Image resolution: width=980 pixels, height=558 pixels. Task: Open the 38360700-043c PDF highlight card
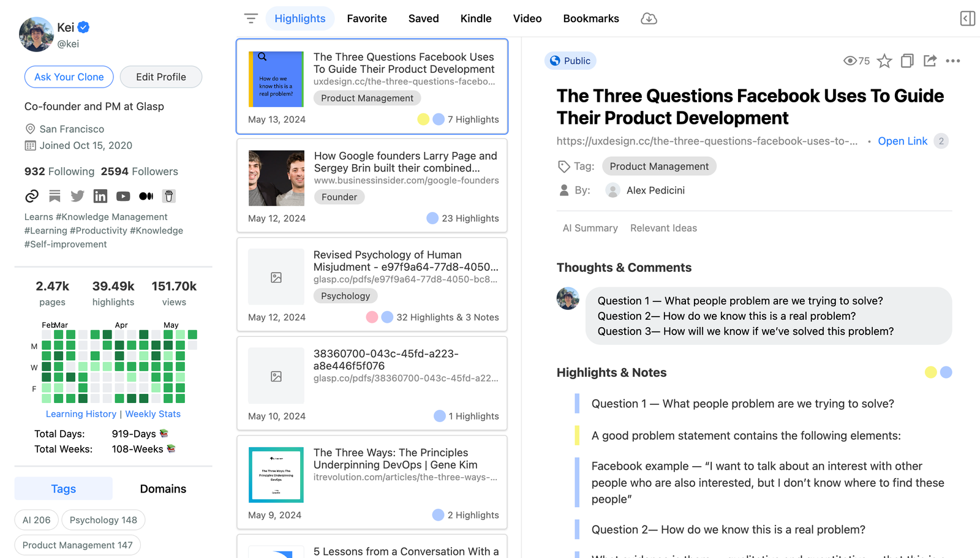(x=372, y=383)
